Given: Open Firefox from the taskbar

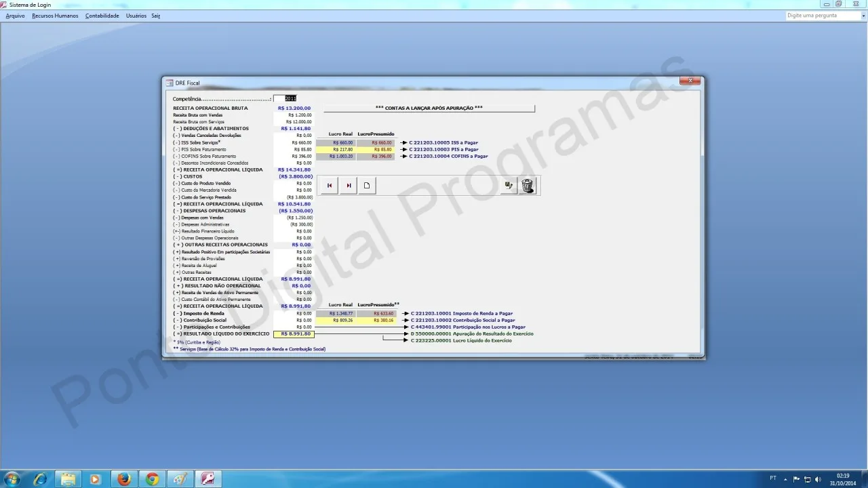Looking at the screenshot, I should click(x=123, y=479).
